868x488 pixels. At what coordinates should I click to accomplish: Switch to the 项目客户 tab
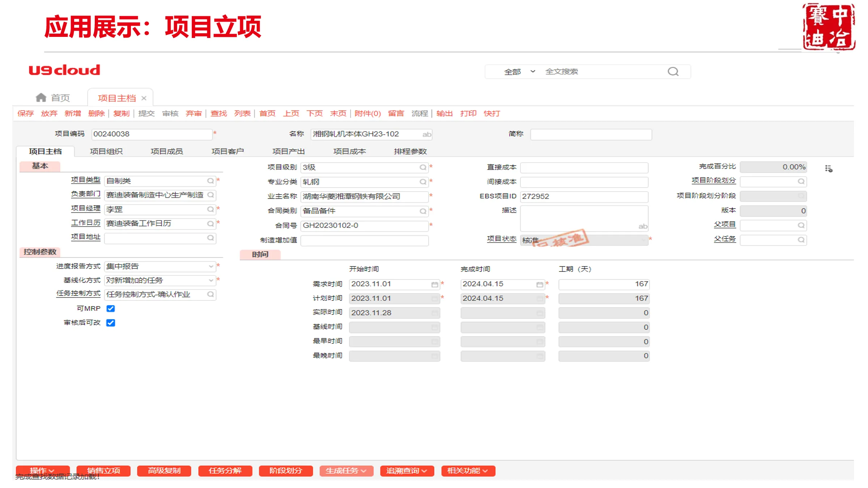click(x=227, y=151)
